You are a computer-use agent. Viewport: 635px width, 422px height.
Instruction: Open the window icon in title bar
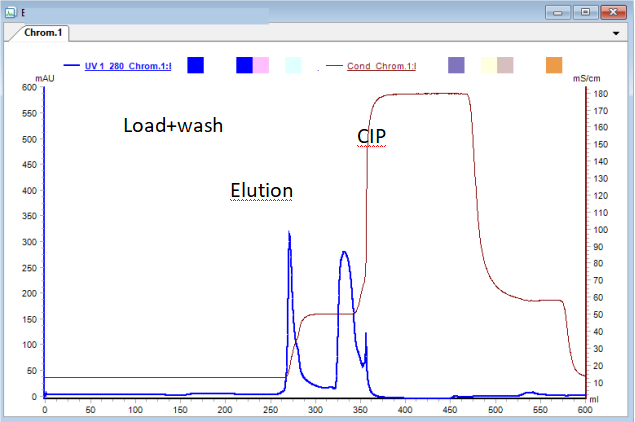(9, 11)
